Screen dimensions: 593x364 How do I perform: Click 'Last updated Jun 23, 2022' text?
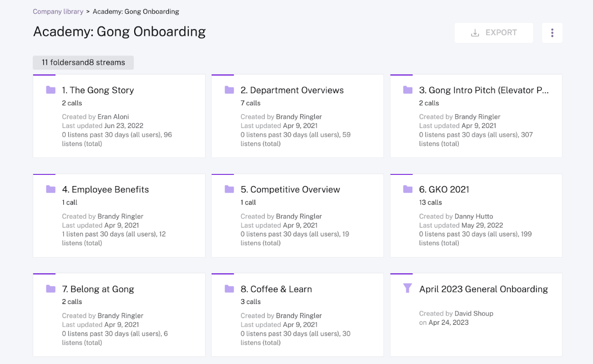pos(103,125)
